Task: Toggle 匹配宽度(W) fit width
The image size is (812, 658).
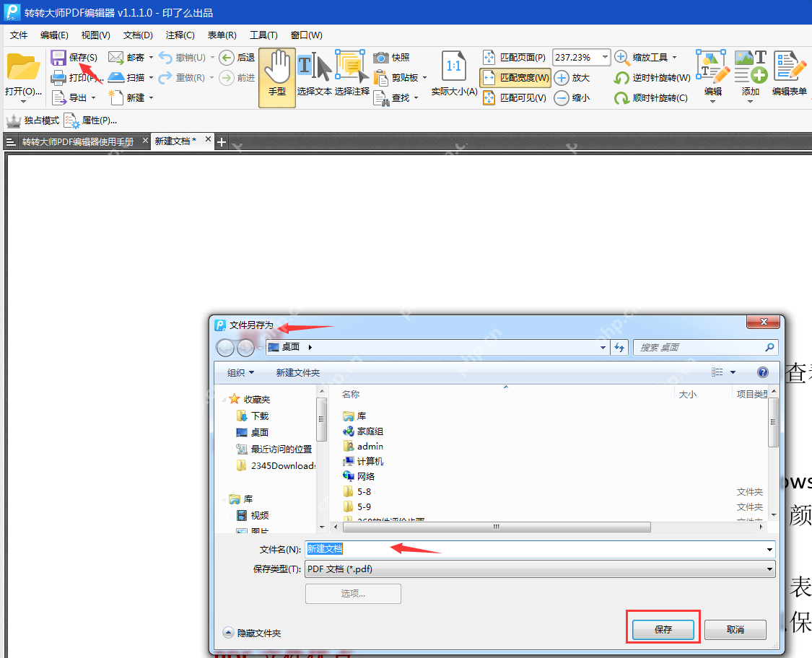Action: point(515,78)
